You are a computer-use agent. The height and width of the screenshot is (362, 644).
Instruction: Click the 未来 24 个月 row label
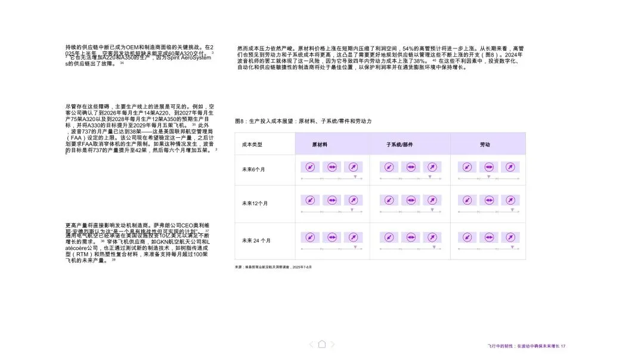click(256, 240)
